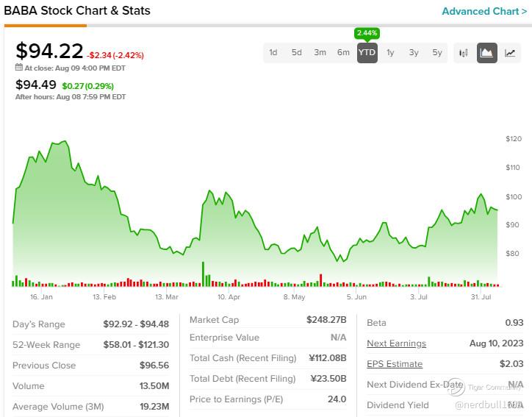This screenshot has width=532, height=417.
Task: Click the 5. Jun axis date label
Action: pyautogui.click(x=356, y=297)
